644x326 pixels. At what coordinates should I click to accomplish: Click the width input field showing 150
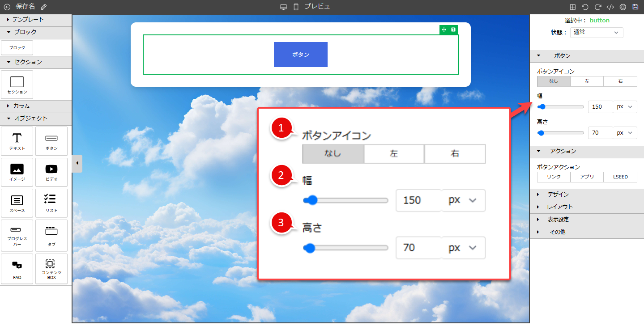click(600, 107)
